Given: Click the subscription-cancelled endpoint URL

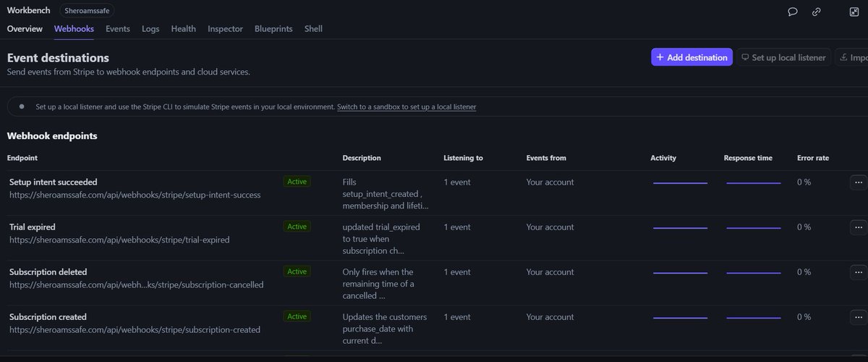Looking at the screenshot, I should click(x=137, y=285).
